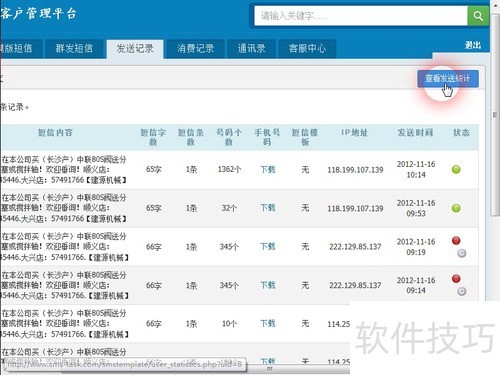
Task: Click the 32个 number count cell
Action: 229,208
